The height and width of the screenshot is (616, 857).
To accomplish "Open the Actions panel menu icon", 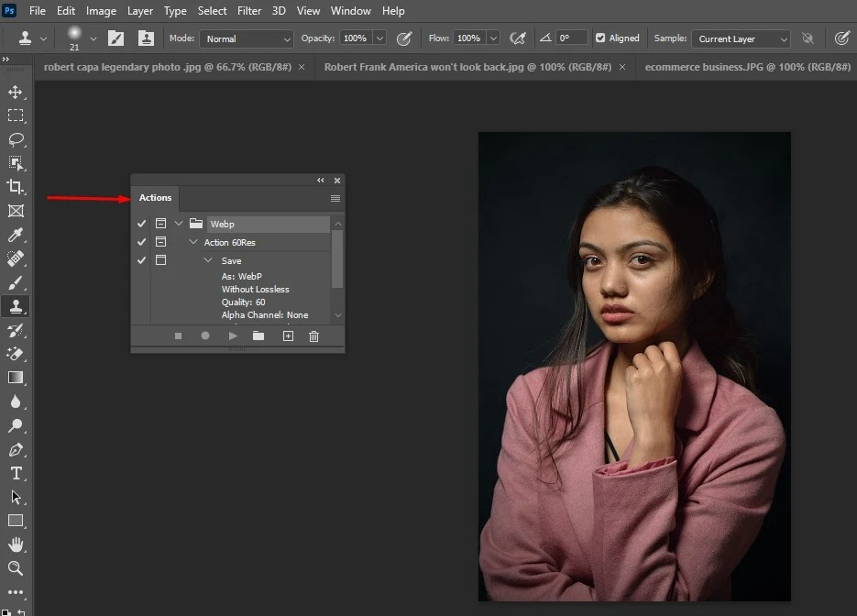I will pos(335,198).
